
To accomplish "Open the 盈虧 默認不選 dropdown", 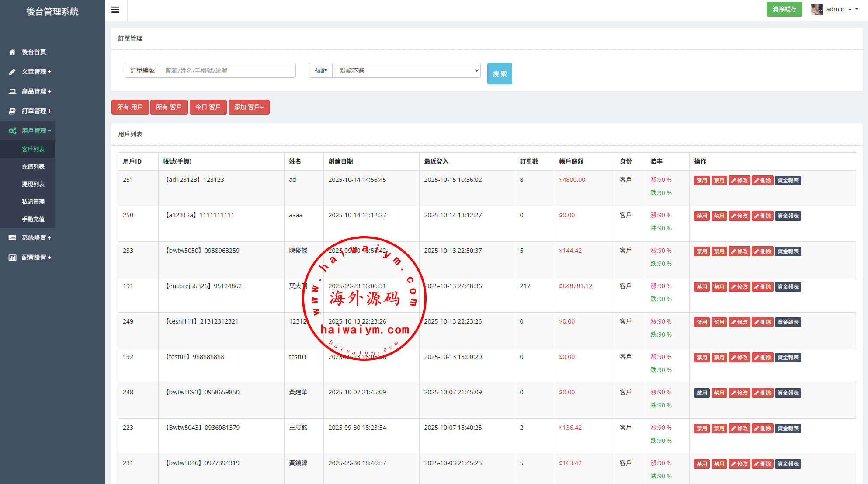I will (406, 70).
